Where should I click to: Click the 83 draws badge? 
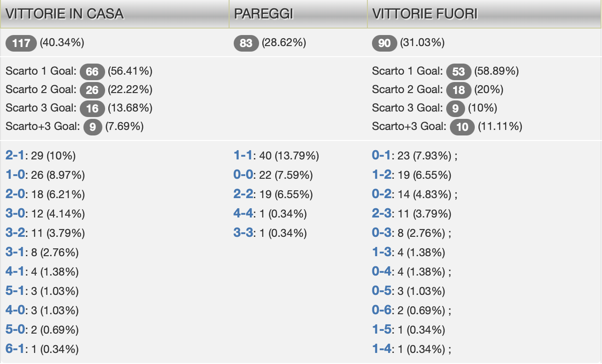(246, 43)
